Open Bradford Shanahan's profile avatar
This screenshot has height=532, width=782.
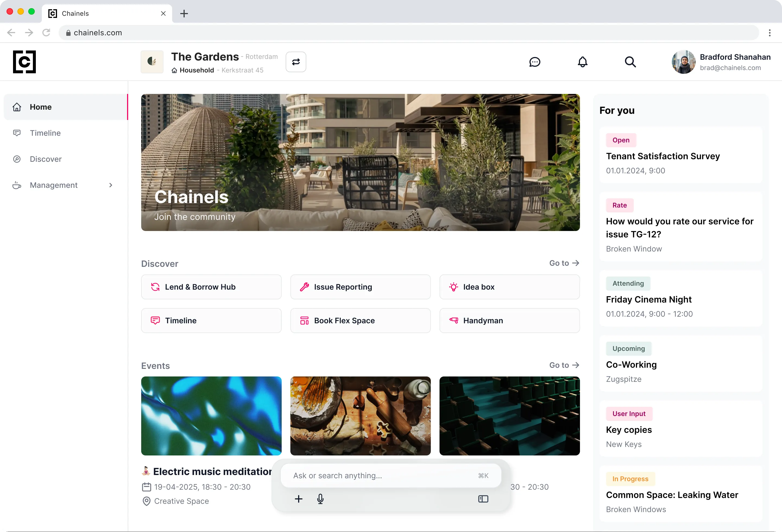(683, 62)
